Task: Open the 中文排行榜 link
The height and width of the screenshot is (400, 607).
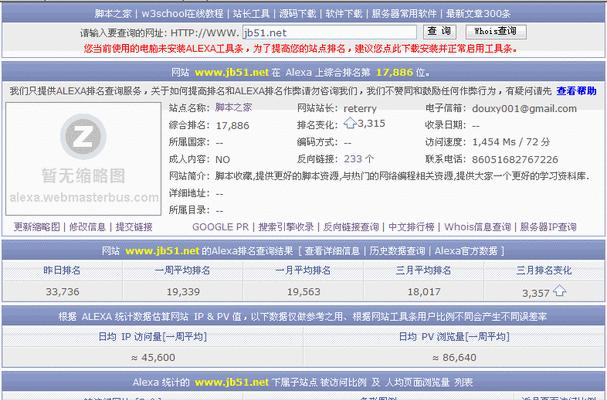Action: pyautogui.click(x=411, y=227)
